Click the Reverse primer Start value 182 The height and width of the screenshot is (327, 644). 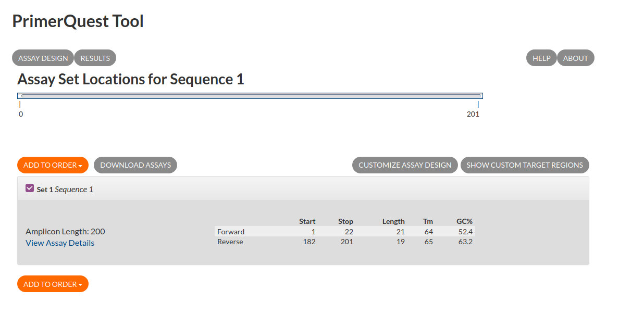coord(309,242)
